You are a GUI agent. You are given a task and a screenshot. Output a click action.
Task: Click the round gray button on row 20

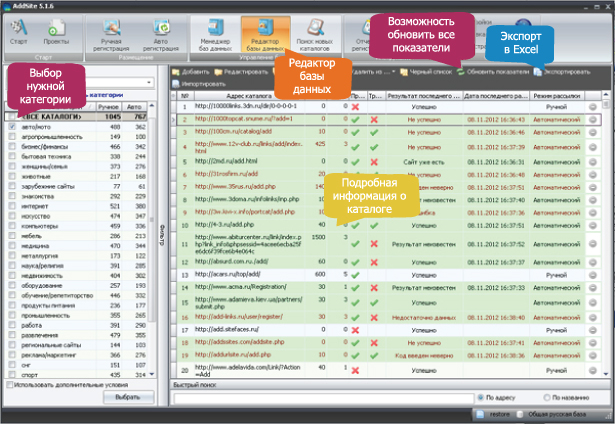click(593, 371)
